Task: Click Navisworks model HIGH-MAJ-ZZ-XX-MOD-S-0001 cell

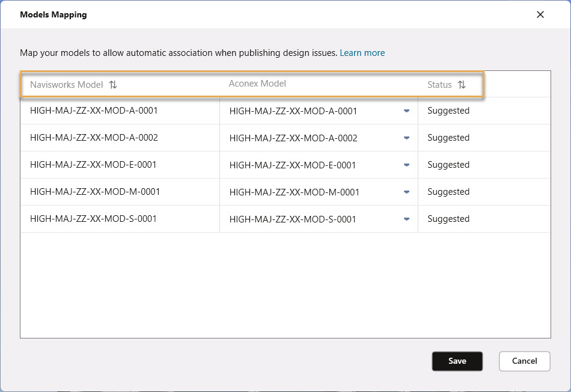Action: [93, 219]
